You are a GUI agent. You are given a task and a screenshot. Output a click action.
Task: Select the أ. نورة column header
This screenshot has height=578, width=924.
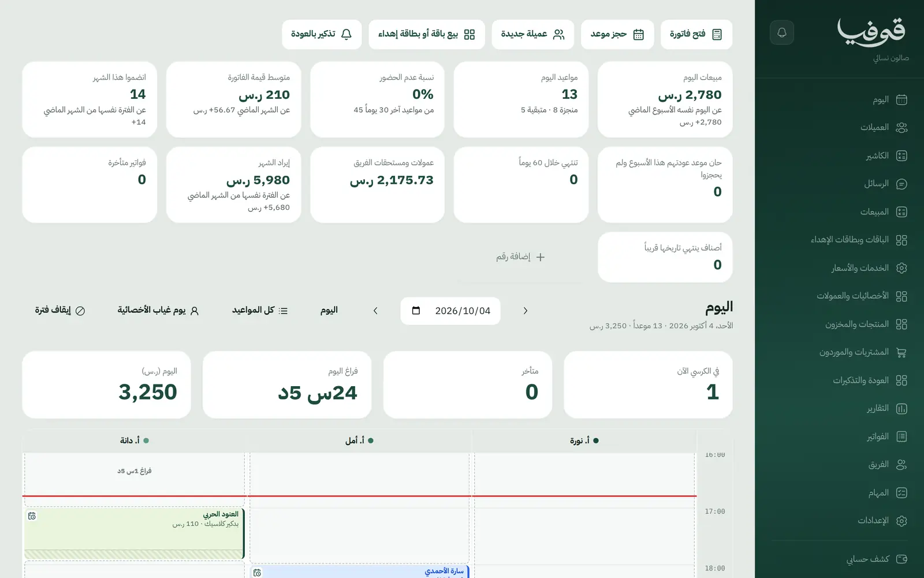[x=584, y=440]
